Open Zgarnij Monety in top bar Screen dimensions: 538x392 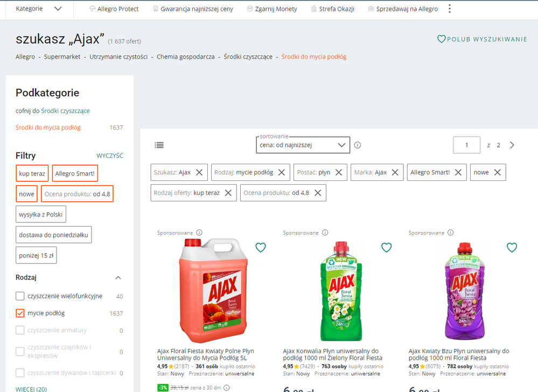(x=272, y=9)
